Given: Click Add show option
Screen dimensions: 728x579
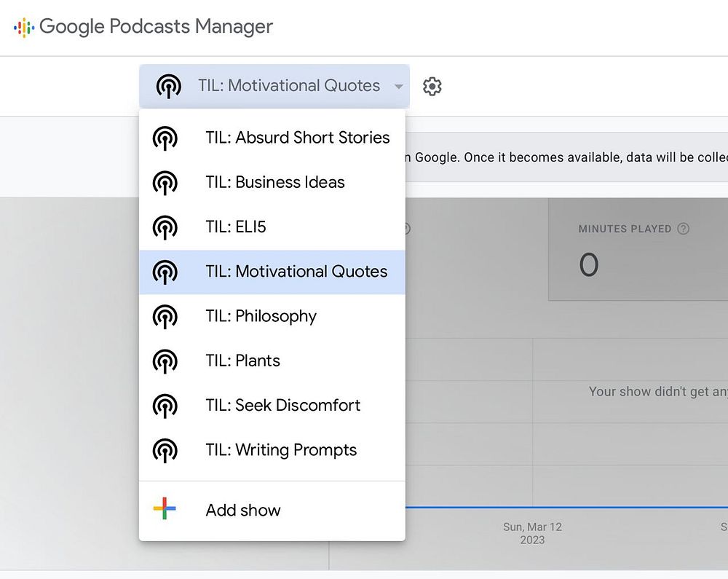Looking at the screenshot, I should (x=243, y=510).
